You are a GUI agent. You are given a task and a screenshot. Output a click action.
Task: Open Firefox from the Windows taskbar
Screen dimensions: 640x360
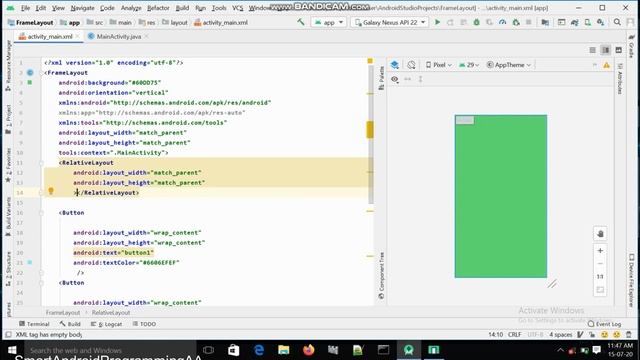[x=309, y=350]
